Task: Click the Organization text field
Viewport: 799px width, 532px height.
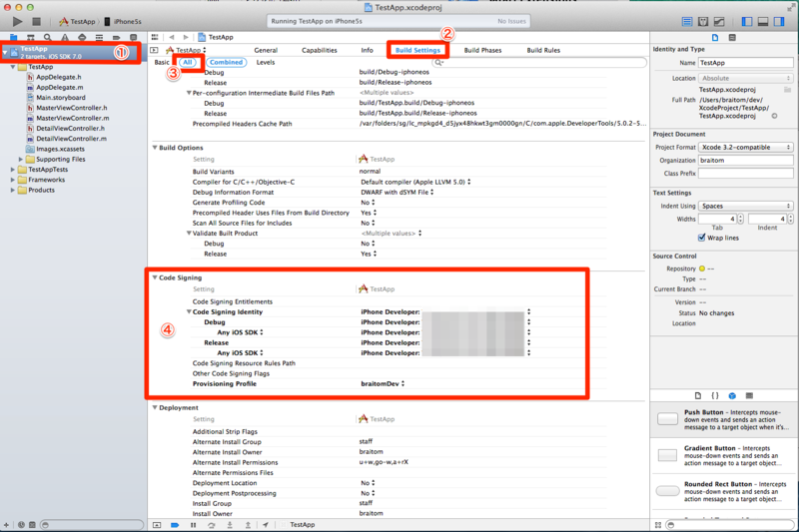Action: 745,161
